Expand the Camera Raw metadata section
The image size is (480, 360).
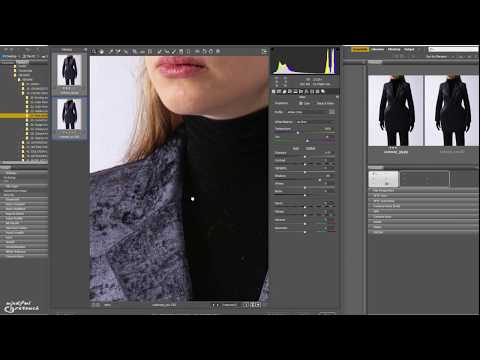click(423, 217)
